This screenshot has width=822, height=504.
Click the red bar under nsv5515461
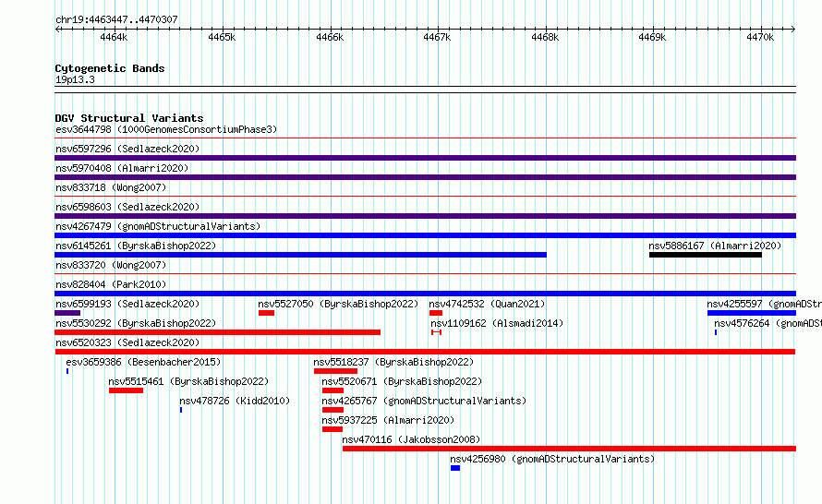pos(126,390)
